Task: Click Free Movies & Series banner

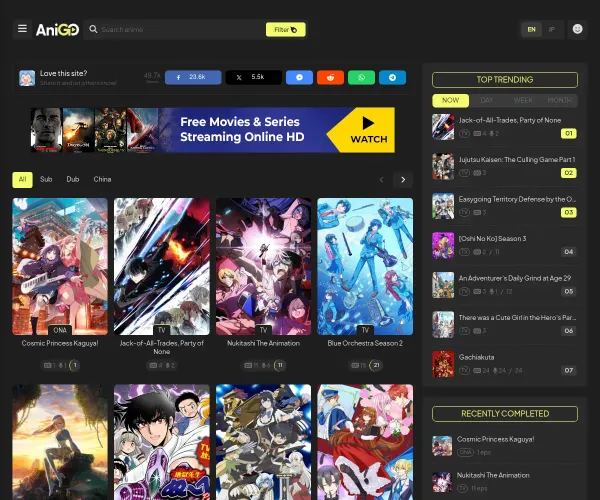Action: point(212,130)
